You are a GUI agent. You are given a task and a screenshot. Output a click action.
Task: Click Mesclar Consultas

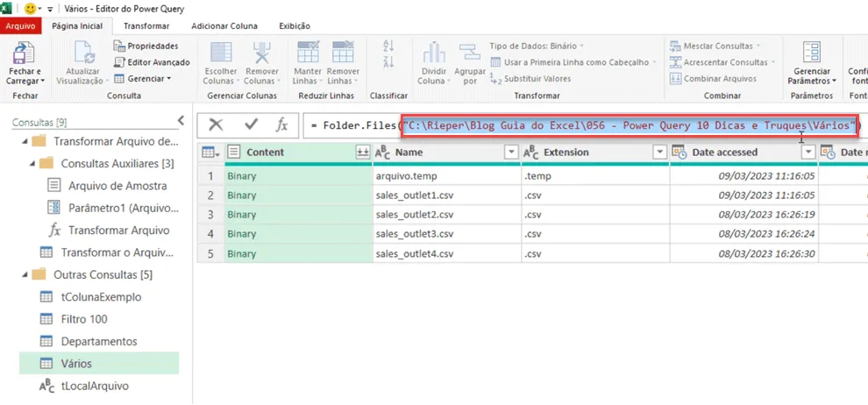click(715, 46)
